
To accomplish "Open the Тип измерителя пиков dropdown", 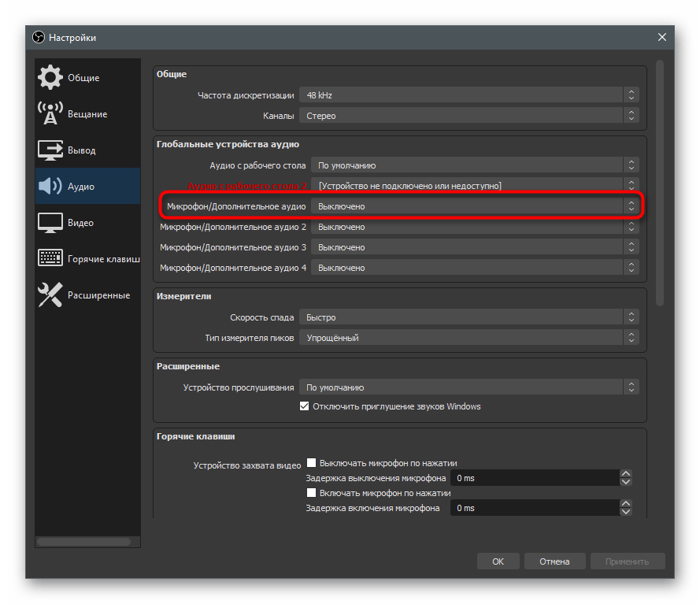I will [x=469, y=338].
